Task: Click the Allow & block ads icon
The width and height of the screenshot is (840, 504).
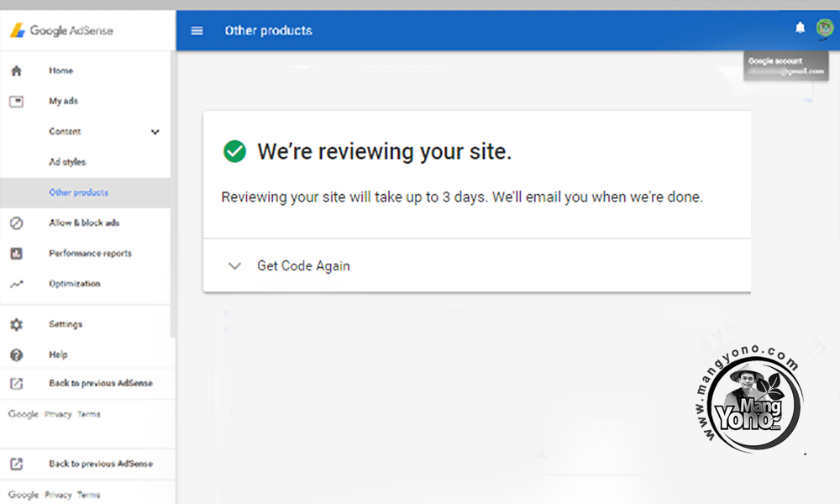Action: (x=16, y=223)
